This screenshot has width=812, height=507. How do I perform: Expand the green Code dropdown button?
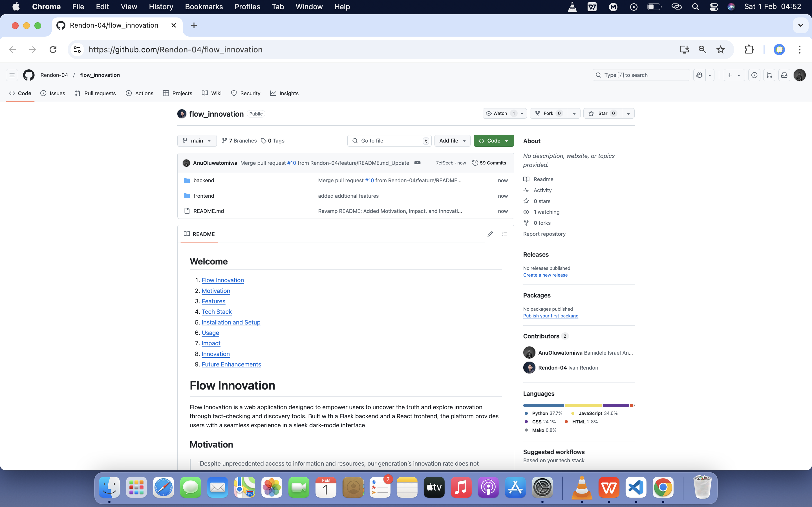(x=494, y=141)
